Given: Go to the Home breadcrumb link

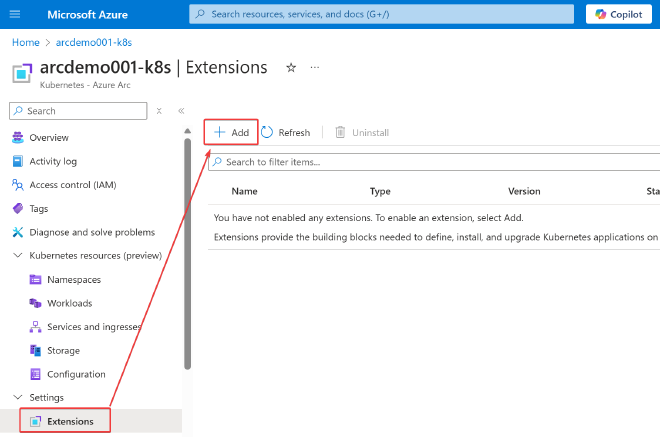Looking at the screenshot, I should [26, 43].
